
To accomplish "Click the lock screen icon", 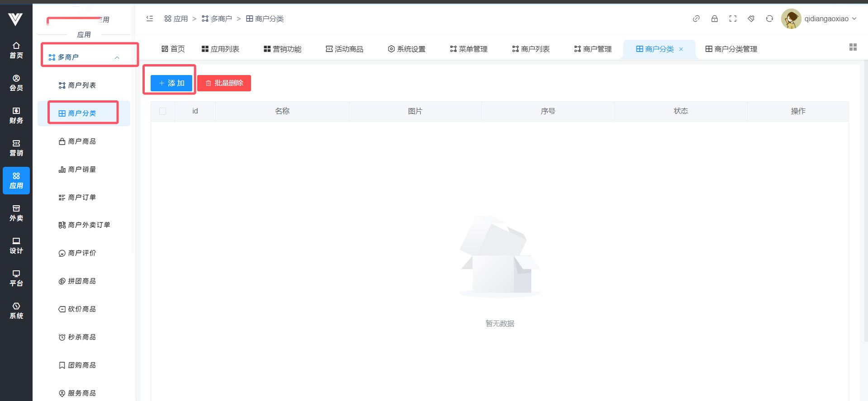I will pos(714,19).
